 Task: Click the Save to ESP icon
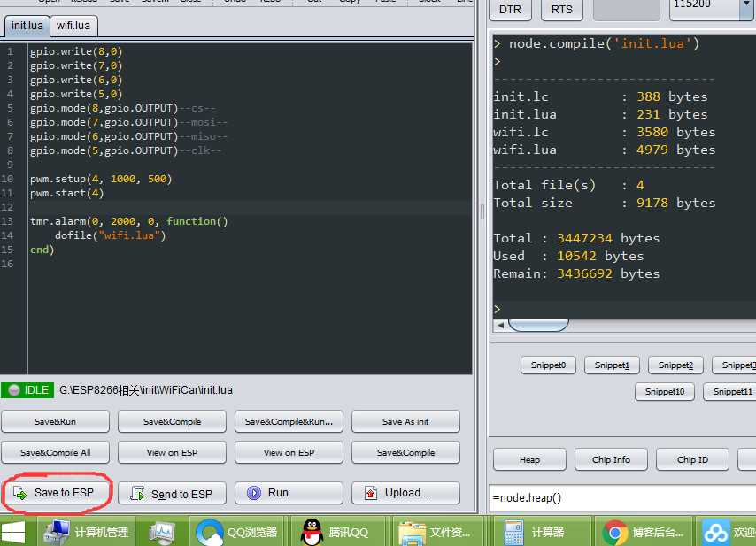point(19,493)
